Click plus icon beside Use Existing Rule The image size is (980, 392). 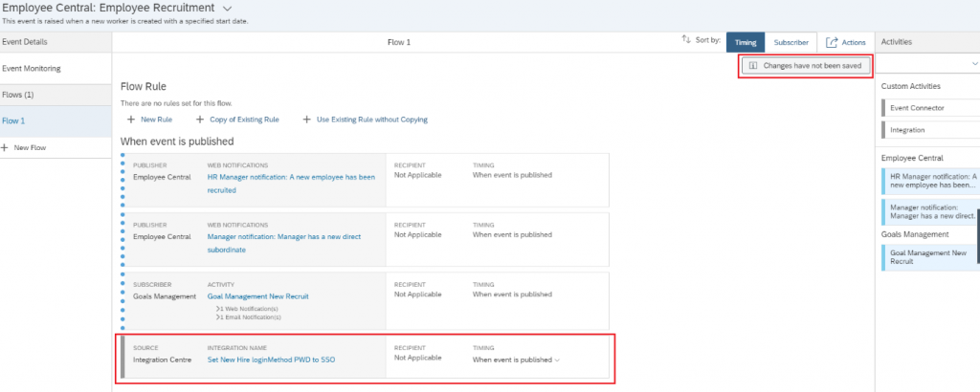click(x=307, y=120)
